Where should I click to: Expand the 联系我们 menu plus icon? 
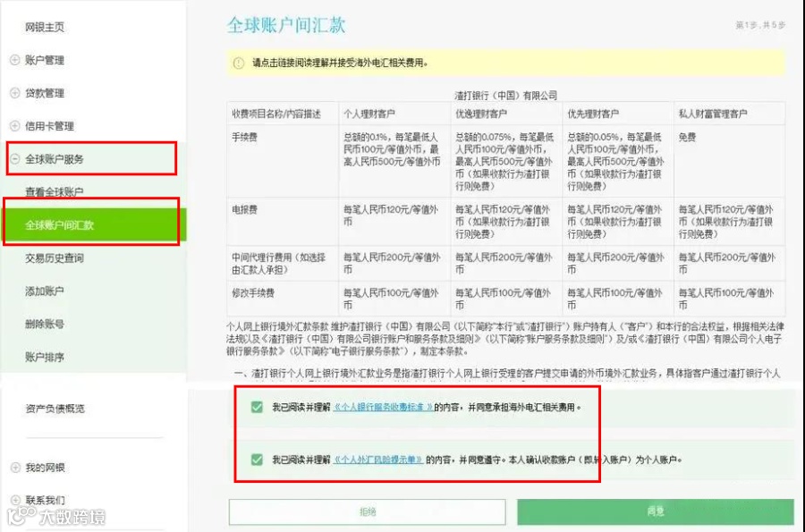point(15,500)
